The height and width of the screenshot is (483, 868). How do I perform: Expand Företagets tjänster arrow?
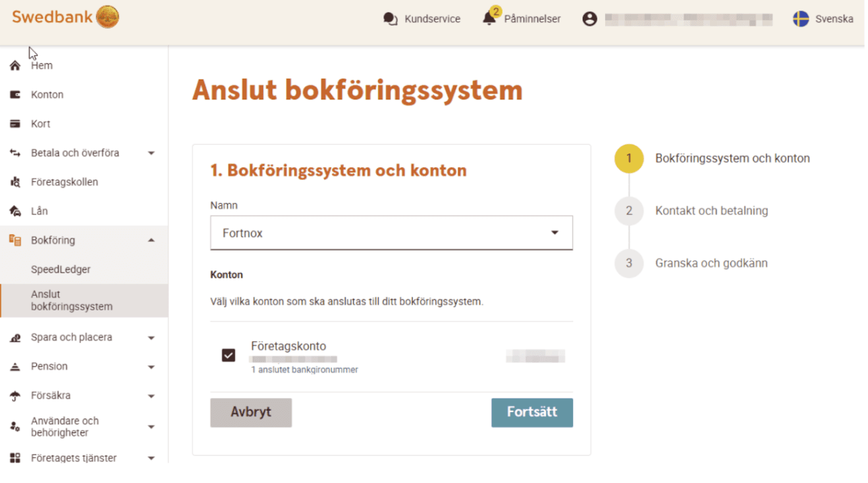pyautogui.click(x=151, y=458)
